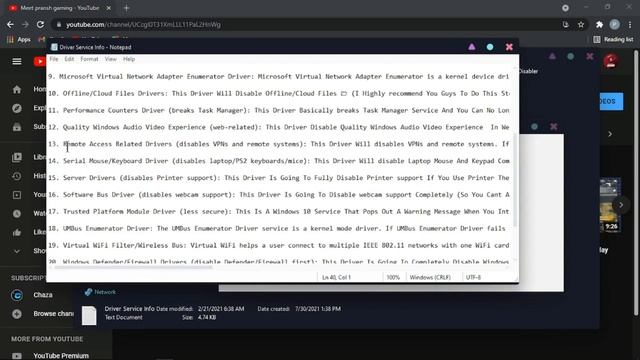Open Reading list
640x360 pixels.
(613, 40)
